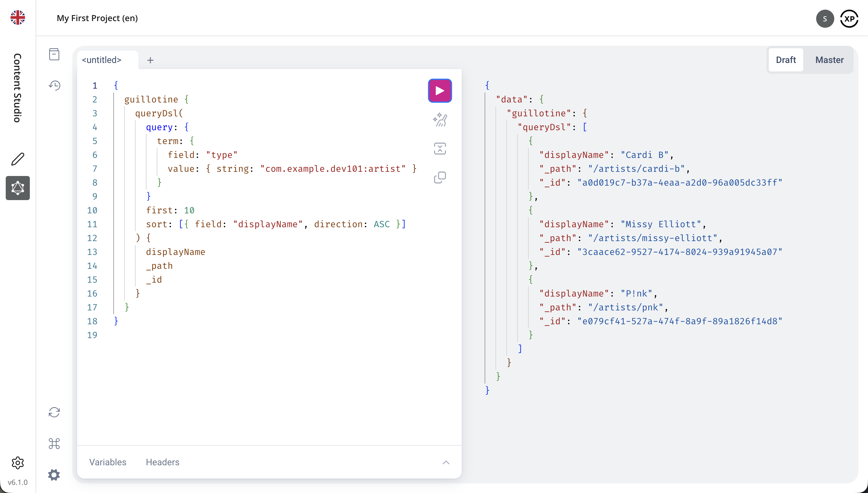This screenshot has width=868, height=493.
Task: Click the query: { argument line
Action: tap(167, 127)
